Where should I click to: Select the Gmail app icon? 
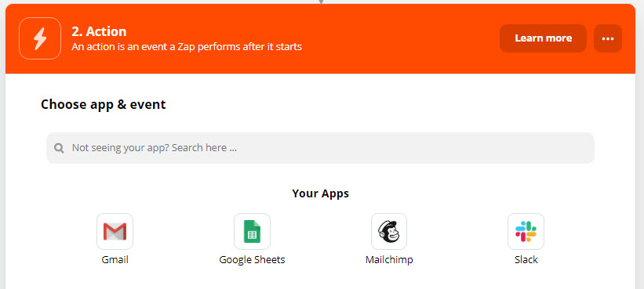click(x=115, y=231)
